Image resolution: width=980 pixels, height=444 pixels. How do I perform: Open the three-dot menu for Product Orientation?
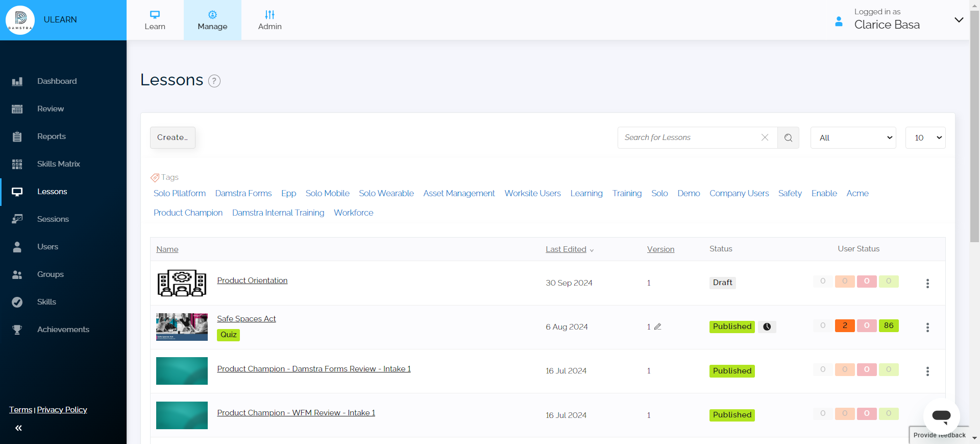tap(927, 283)
